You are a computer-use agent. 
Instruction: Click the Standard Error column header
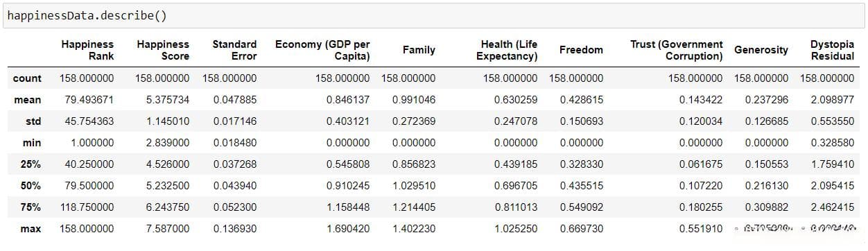[x=234, y=50]
